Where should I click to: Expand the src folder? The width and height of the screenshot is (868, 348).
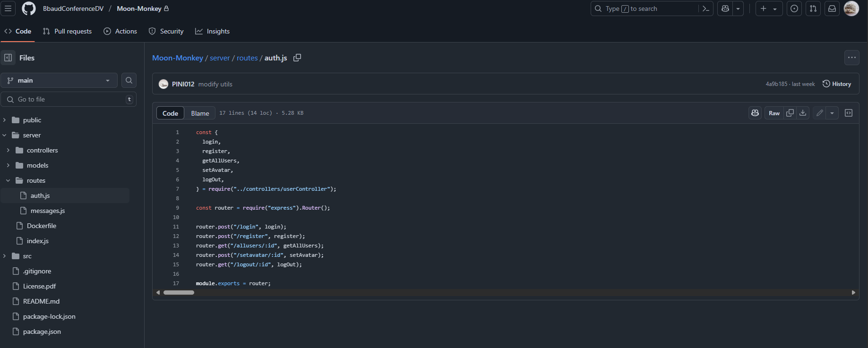(4, 256)
